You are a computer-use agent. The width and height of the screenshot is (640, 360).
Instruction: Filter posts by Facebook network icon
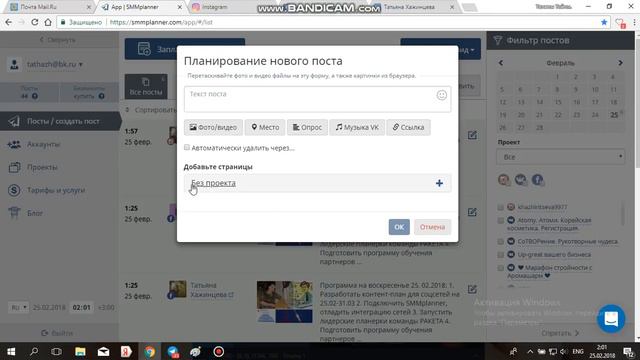pos(538,180)
